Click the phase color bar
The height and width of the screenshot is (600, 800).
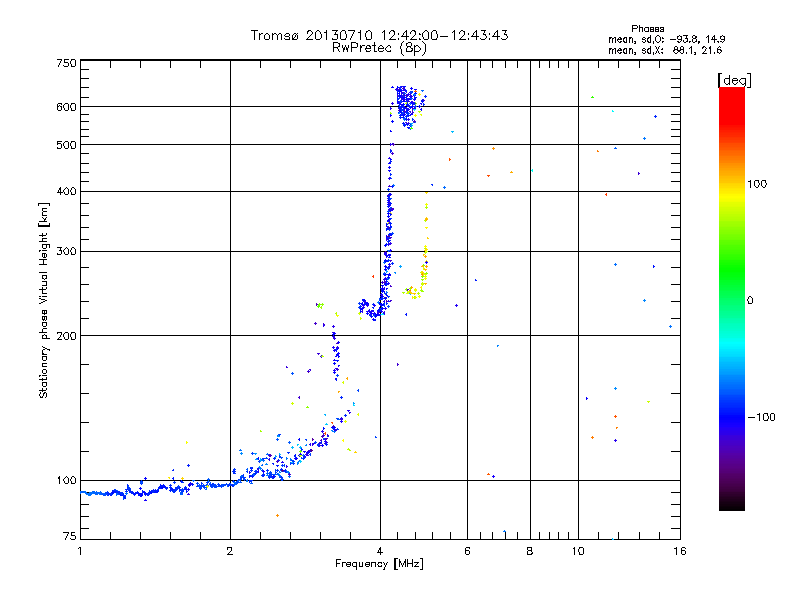[732, 298]
